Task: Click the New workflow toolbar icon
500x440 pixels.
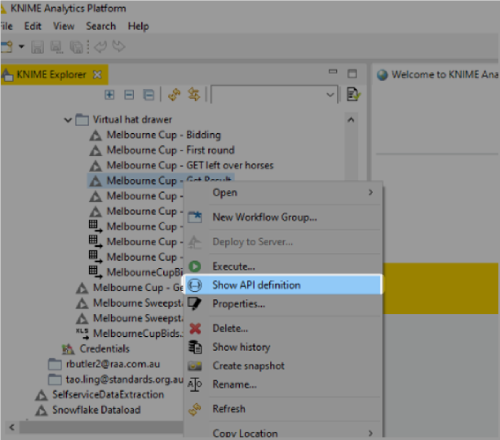Action: point(7,47)
